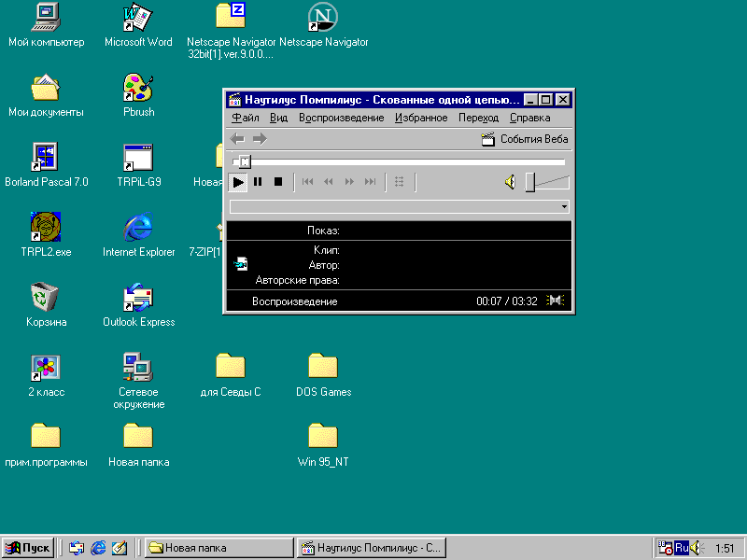The width and height of the screenshot is (747, 560).
Task: Click the Back navigation arrow
Action: pos(235,138)
